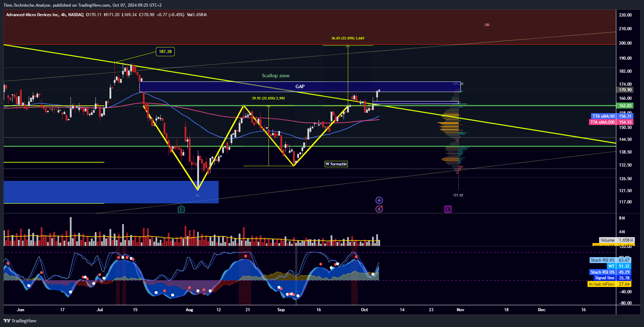Select the TTA xMA:200 indicator label

(x=603, y=122)
